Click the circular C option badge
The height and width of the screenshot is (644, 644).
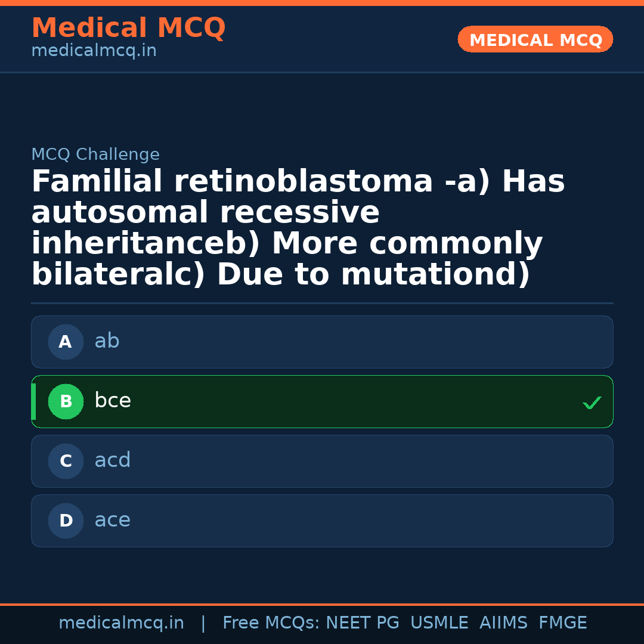coord(66,461)
